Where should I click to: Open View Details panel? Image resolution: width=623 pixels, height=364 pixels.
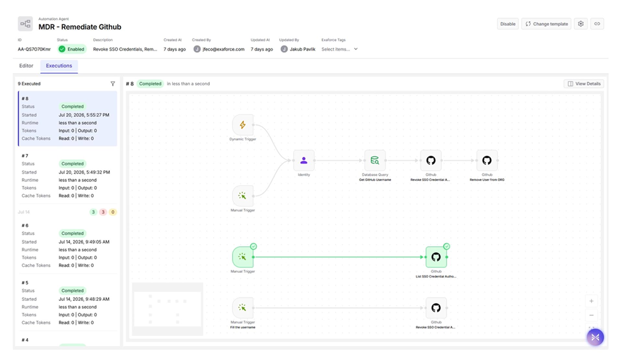coord(584,84)
